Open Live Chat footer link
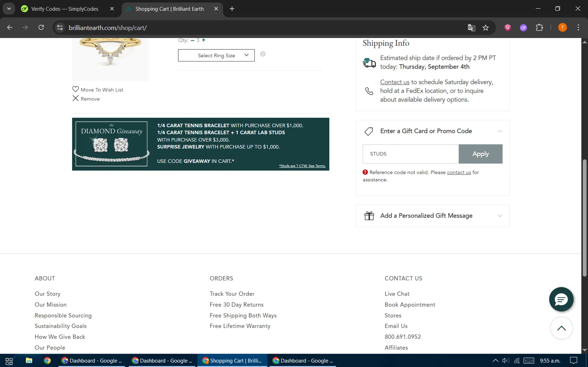Screen dimensions: 588x367 [x=397, y=294]
